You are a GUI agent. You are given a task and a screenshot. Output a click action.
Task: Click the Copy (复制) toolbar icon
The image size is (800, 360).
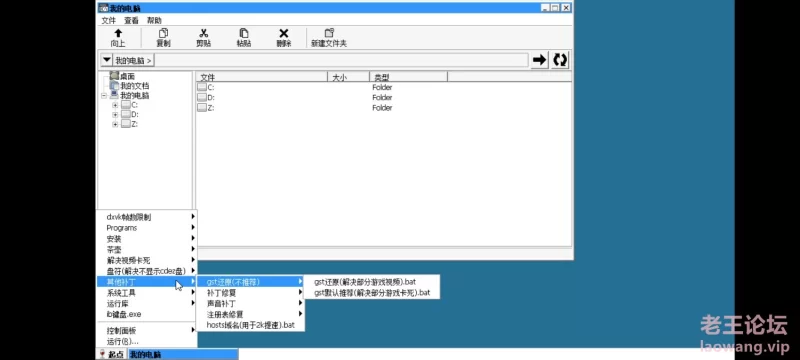tap(163, 33)
